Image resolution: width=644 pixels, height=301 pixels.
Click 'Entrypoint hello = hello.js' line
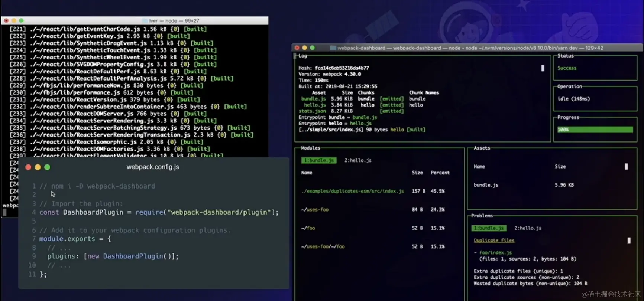point(335,123)
